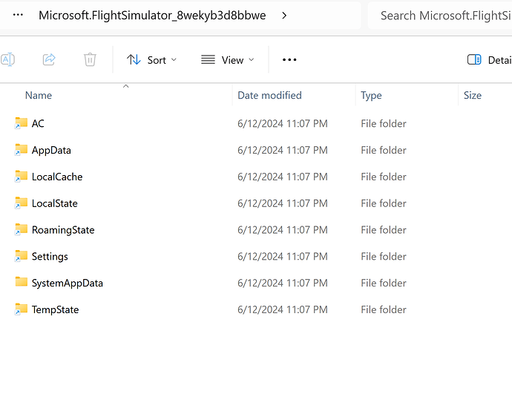The width and height of the screenshot is (512, 420).
Task: Click the TempState folder name
Action: (x=55, y=309)
